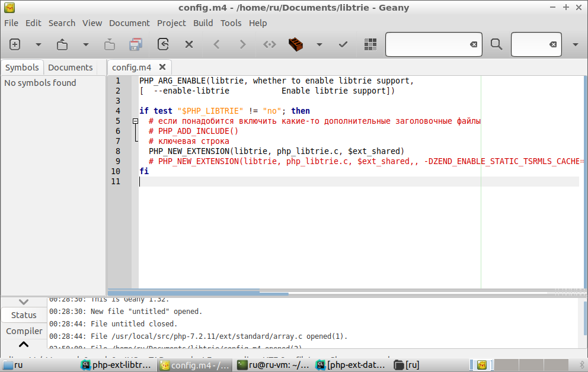The image size is (588, 372).
Task: Click 'then' keyword on line 4
Action: click(301, 111)
